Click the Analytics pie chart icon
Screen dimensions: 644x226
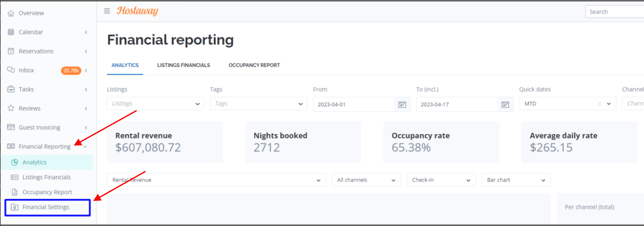point(15,162)
